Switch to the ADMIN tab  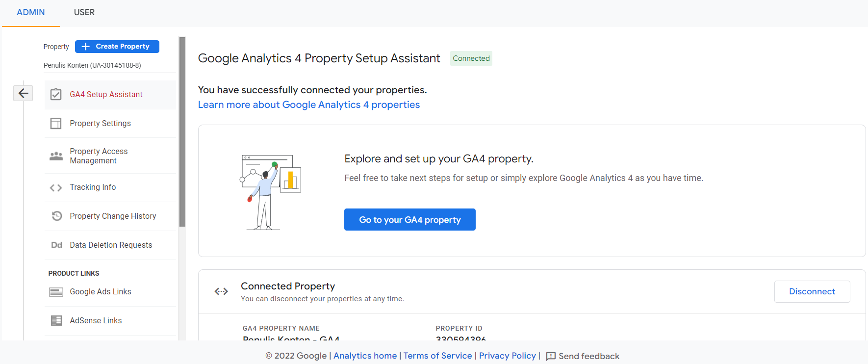31,12
